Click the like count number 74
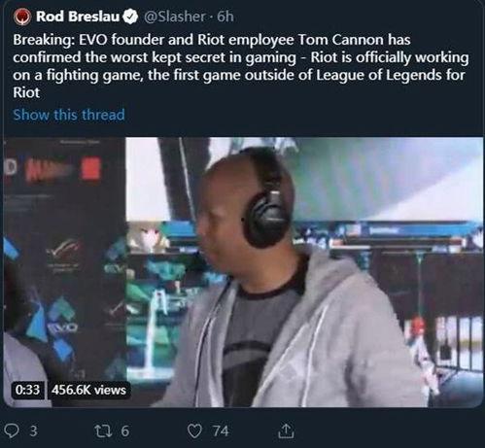This screenshot has height=448, width=485. (221, 431)
